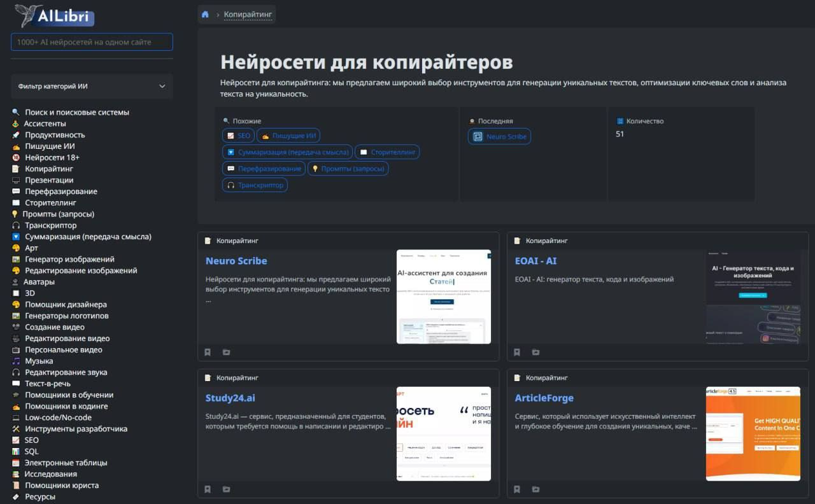Open the Пишущие ИИ tag under Похожие
The height and width of the screenshot is (504, 815).
288,136
